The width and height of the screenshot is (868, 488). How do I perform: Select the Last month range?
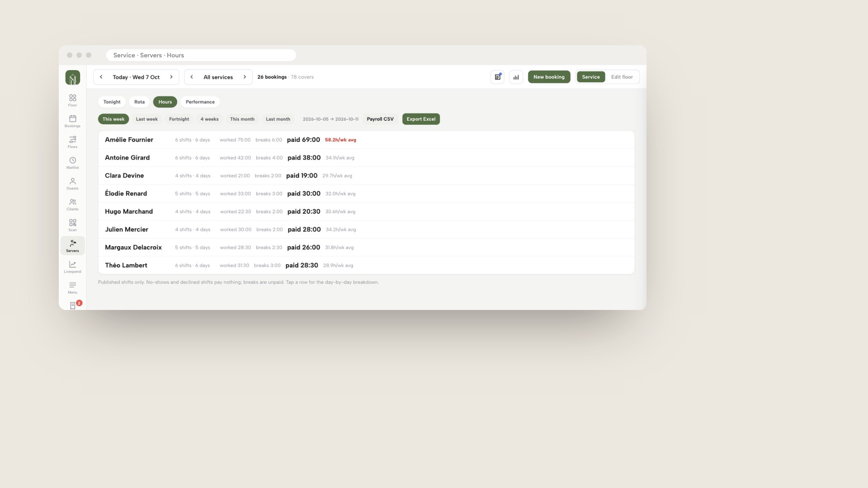(x=278, y=119)
